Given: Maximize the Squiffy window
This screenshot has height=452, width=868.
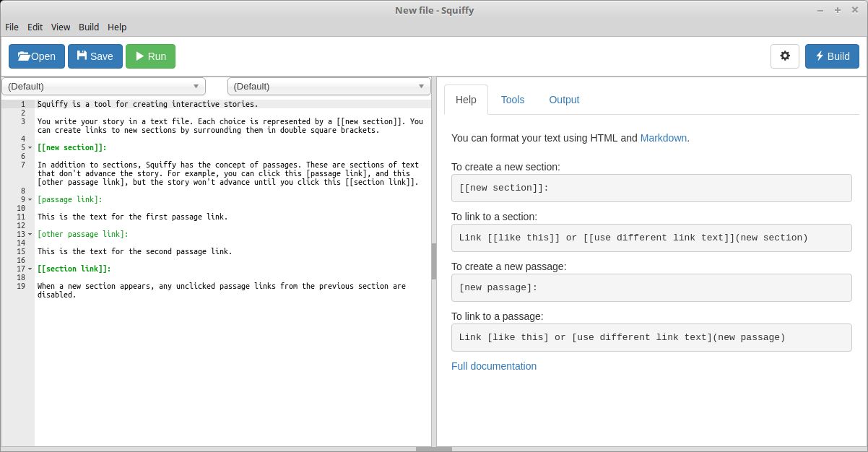Looking at the screenshot, I should click(838, 10).
